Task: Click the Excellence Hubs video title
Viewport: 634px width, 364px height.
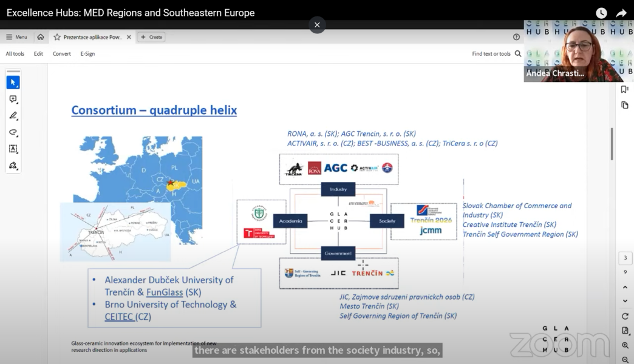Action: (131, 13)
